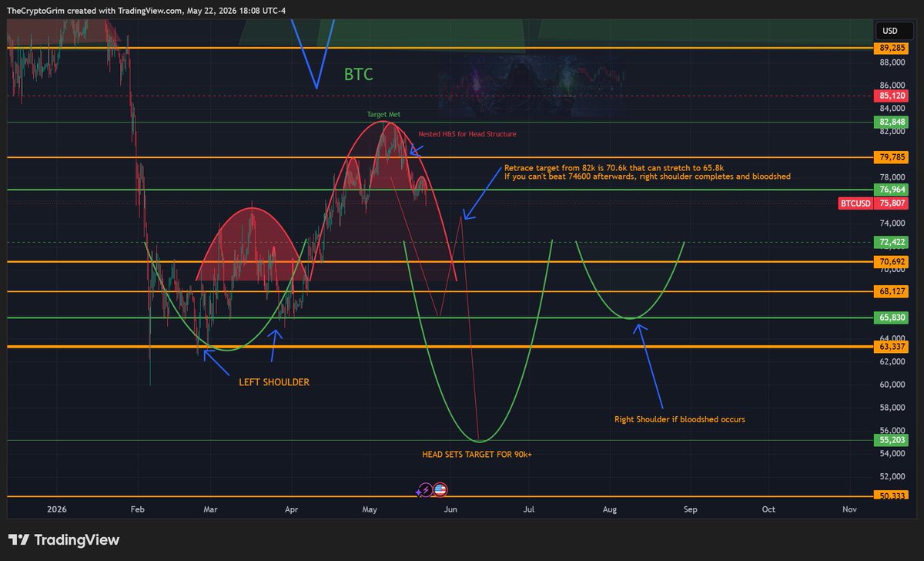The height and width of the screenshot is (561, 924).
Task: Click the May label on time axis
Action: pyautogui.click(x=370, y=509)
